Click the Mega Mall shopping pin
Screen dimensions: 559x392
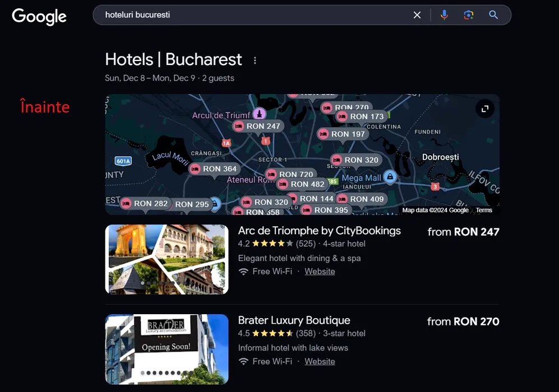(390, 176)
